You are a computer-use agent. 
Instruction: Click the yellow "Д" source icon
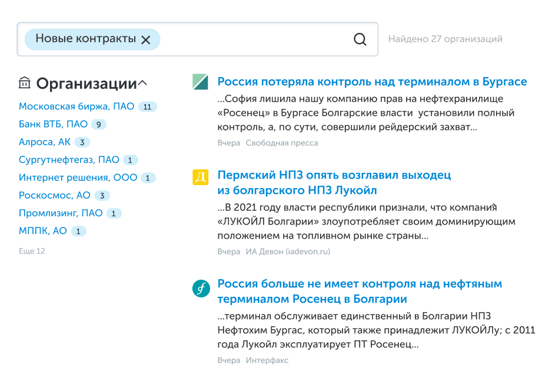click(x=200, y=177)
